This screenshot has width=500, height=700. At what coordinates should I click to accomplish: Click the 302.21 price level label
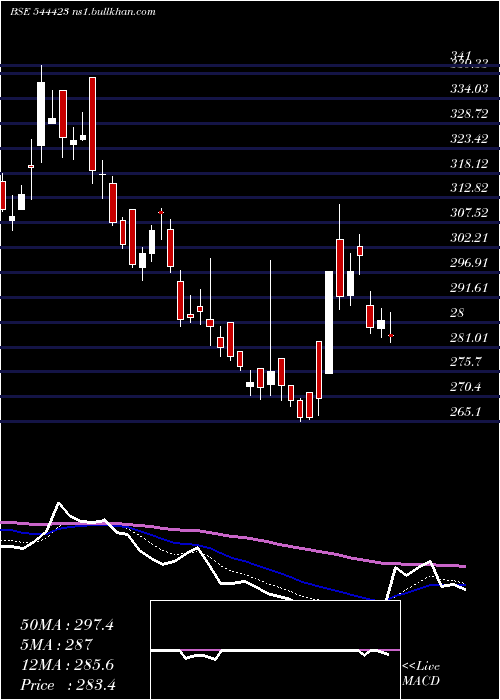coord(469,238)
